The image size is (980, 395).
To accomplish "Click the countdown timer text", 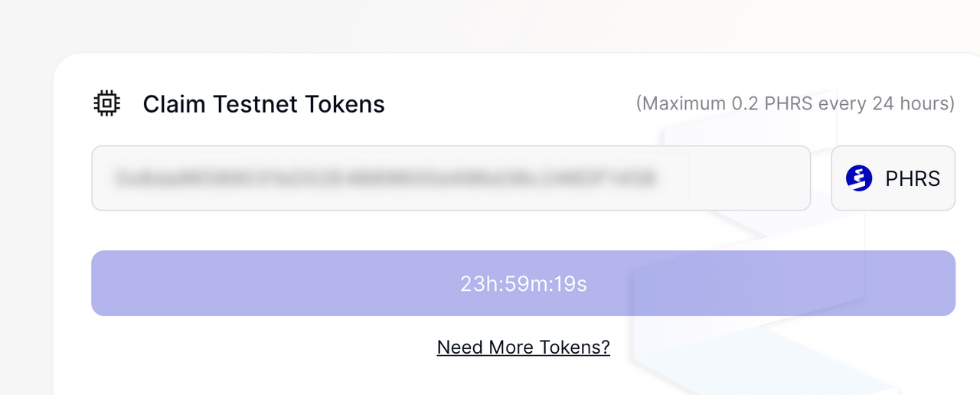I will [x=523, y=284].
